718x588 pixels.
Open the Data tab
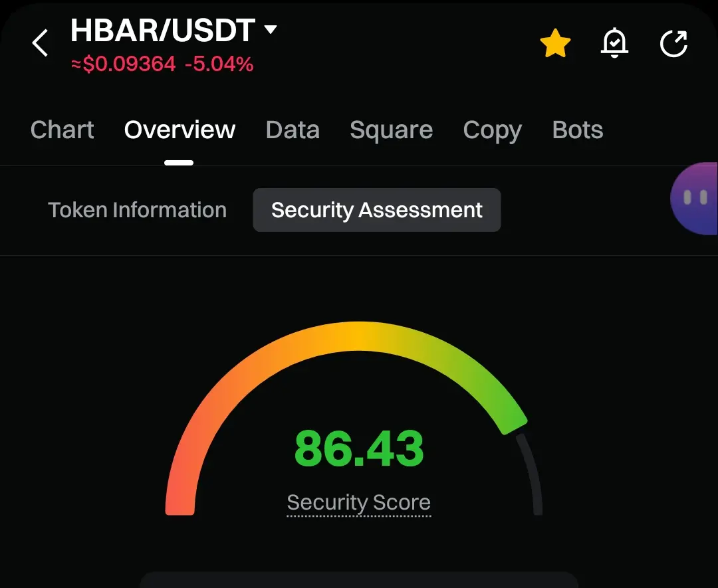(293, 130)
